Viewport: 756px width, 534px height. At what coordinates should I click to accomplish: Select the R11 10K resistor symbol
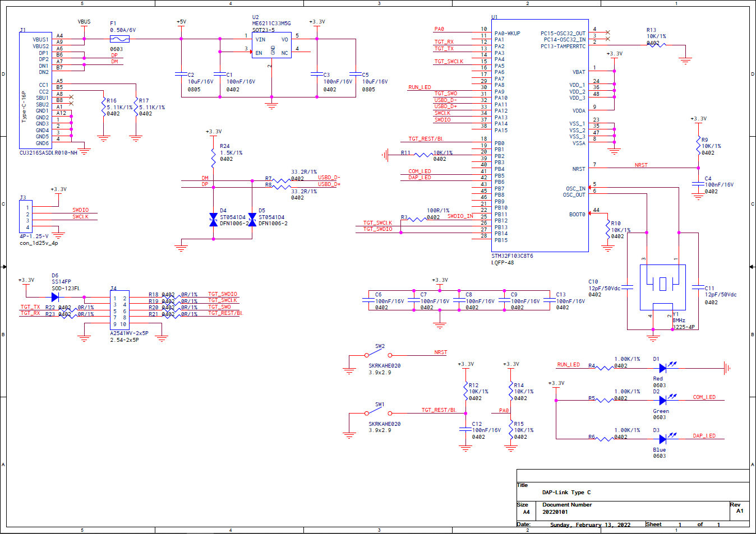(423, 155)
